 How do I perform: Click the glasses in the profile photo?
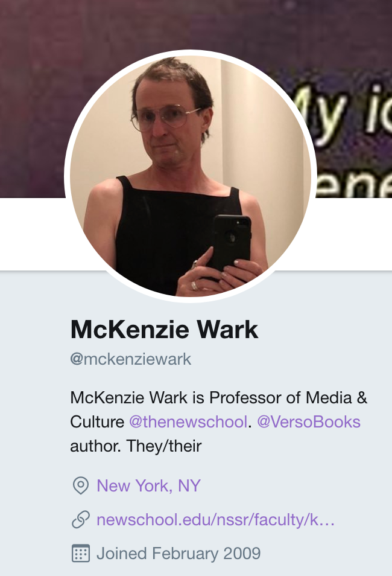click(x=165, y=118)
